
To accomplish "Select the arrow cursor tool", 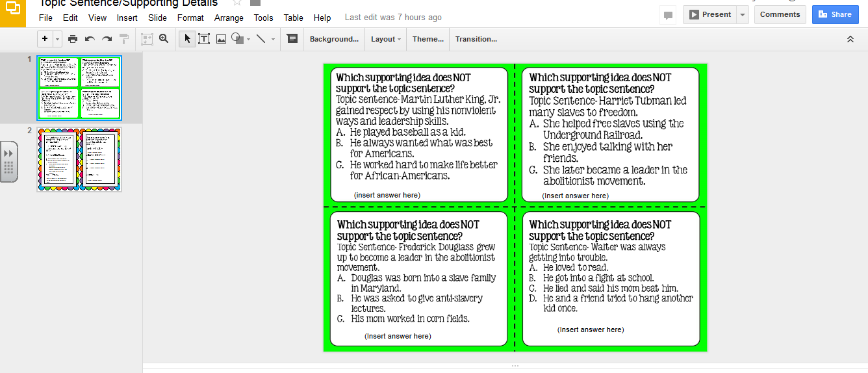I will pos(187,39).
